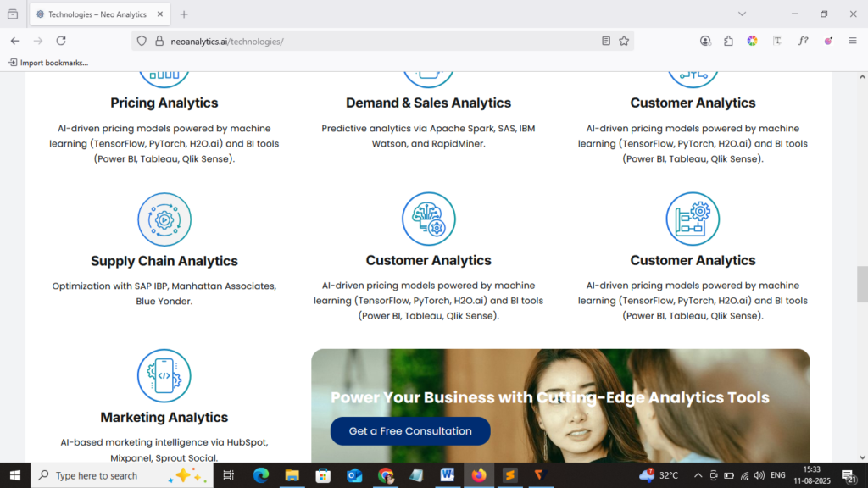868x488 pixels.
Task: Click the Supply Chain Analytics heading
Action: pyautogui.click(x=164, y=261)
